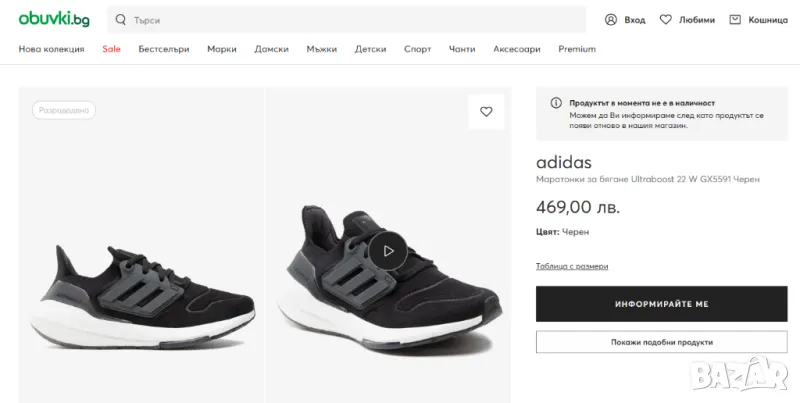Click the obuvki.bg logo
The height and width of the screenshot is (403, 800).
54,19
